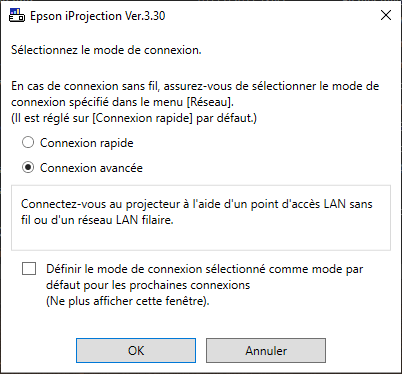Click the 'Epson iProjection Ver.3.30' title text
402x374 pixels.
(98, 16)
